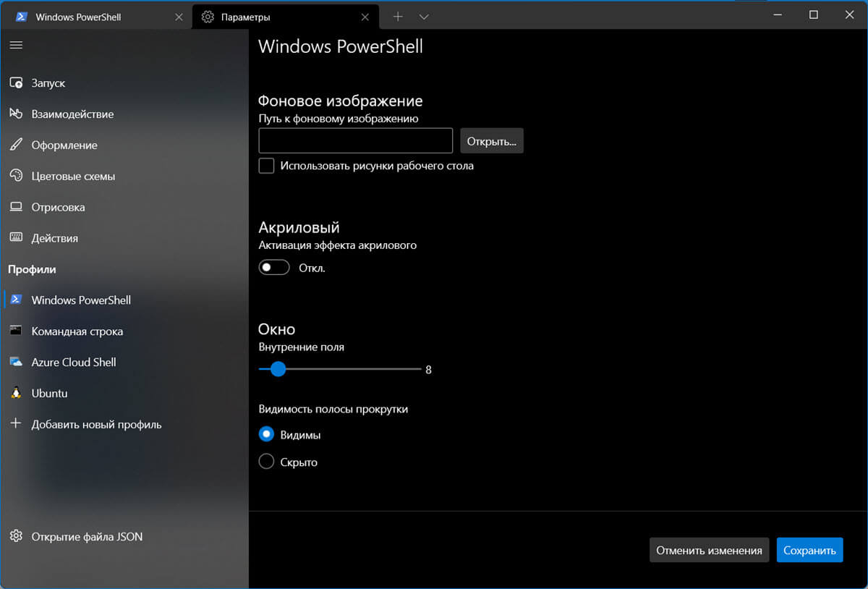
Task: Select the Скрыто radio option
Action: [x=266, y=462]
